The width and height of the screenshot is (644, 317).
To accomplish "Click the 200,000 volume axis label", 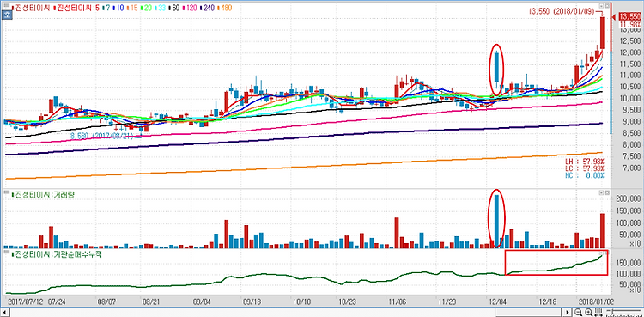I will tap(629, 199).
